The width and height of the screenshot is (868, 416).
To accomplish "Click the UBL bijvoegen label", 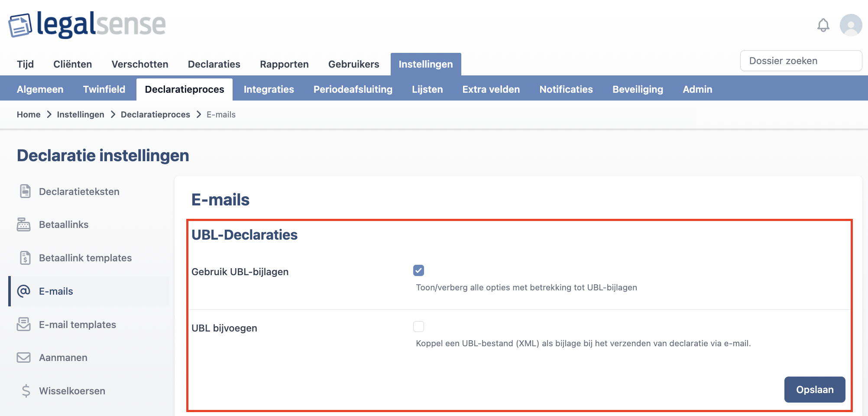I will point(224,328).
